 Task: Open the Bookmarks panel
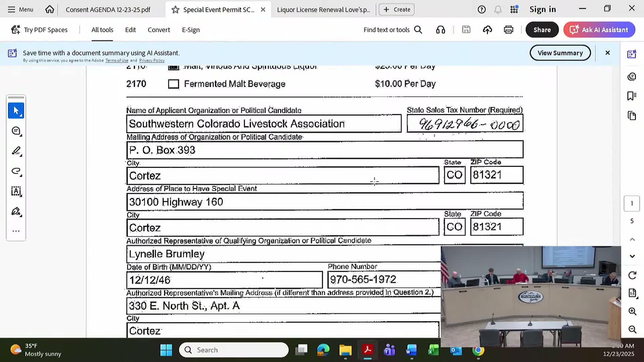click(632, 96)
